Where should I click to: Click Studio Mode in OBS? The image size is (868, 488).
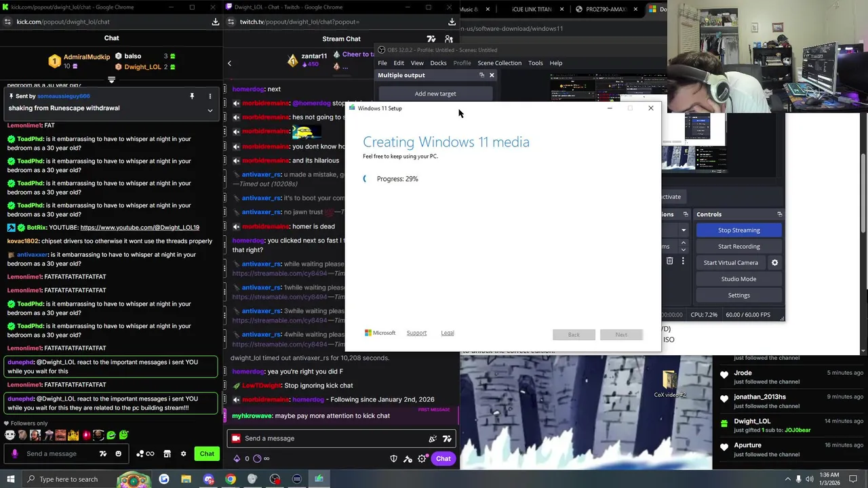pyautogui.click(x=738, y=279)
